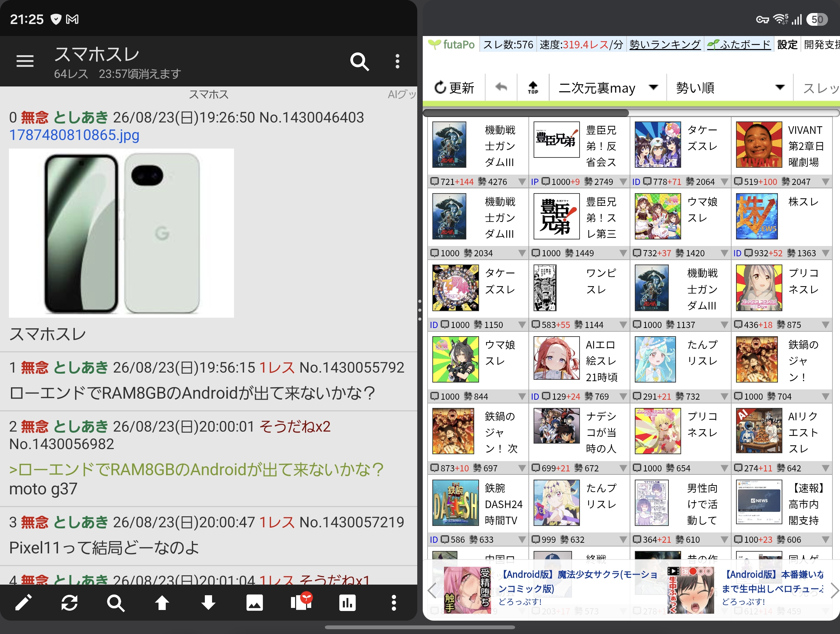Tap the shield icon in status bar

point(56,19)
